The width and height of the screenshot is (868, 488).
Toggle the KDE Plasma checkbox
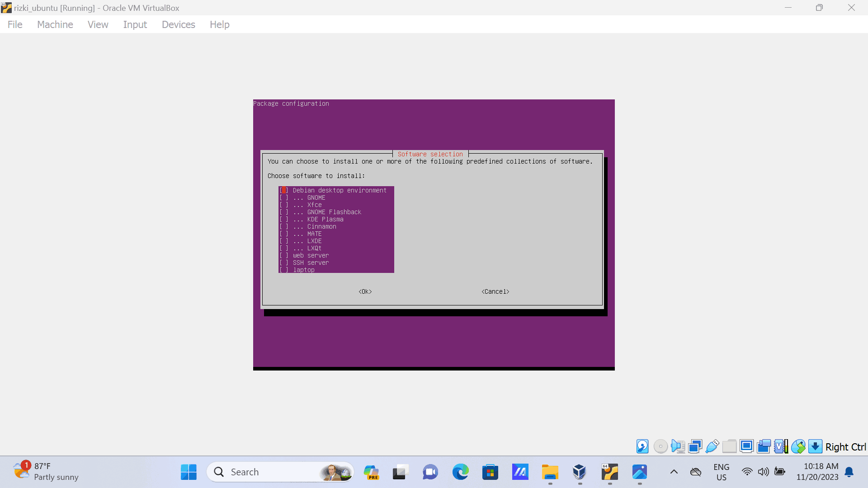[x=284, y=219]
